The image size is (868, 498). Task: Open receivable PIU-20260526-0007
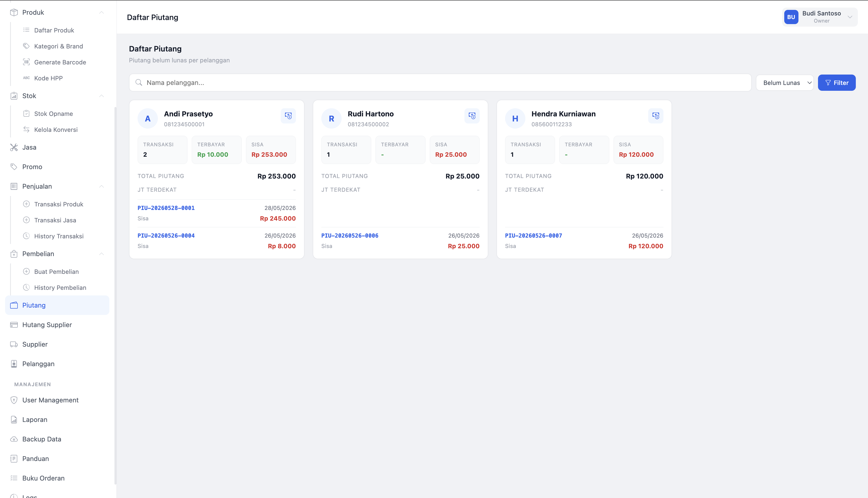533,236
